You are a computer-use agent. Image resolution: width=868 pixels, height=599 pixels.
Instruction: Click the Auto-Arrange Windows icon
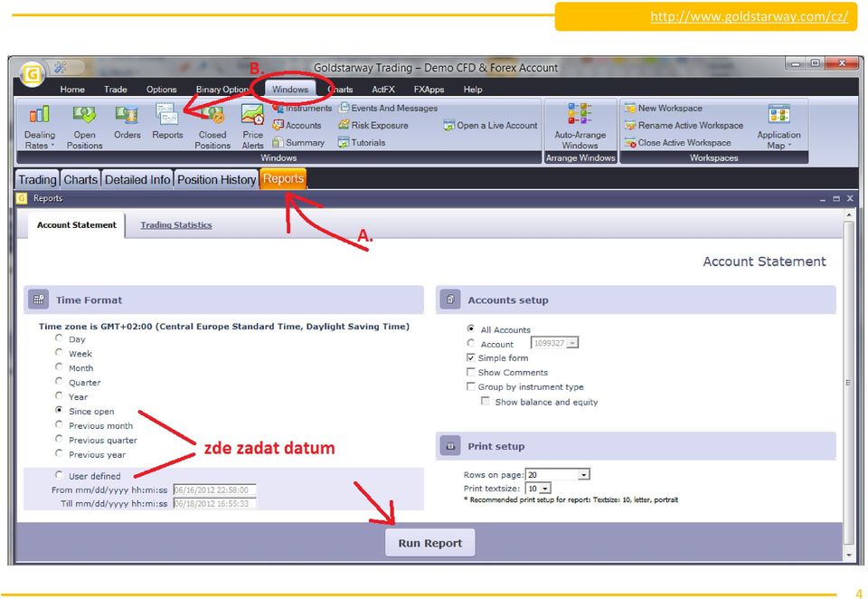[x=580, y=114]
